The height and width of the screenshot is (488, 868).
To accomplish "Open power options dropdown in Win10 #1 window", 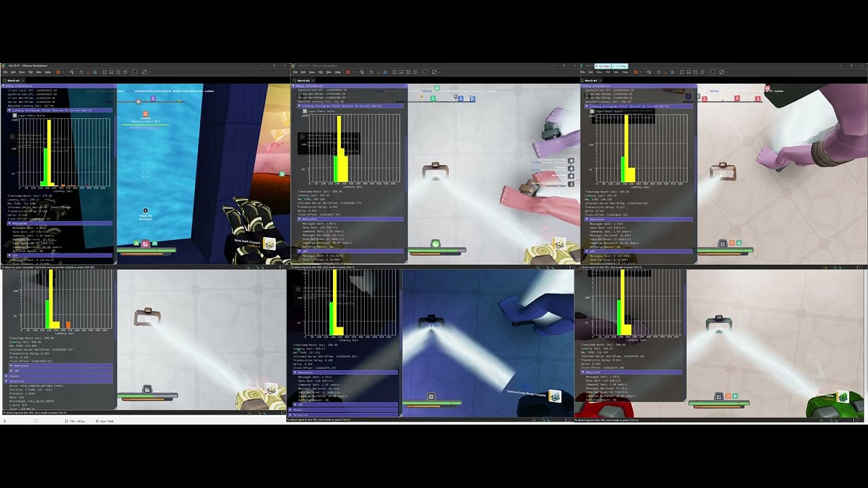I will click(63, 72).
